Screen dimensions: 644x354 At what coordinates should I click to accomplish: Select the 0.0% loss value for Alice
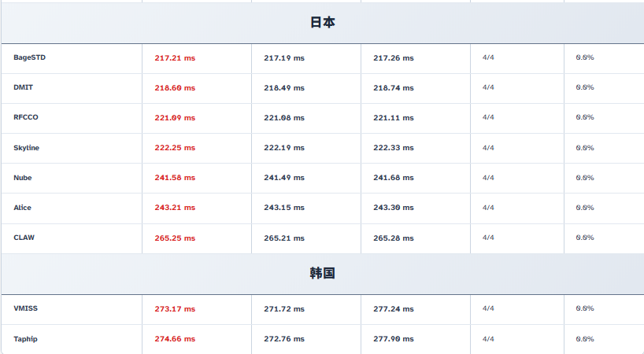(584, 208)
